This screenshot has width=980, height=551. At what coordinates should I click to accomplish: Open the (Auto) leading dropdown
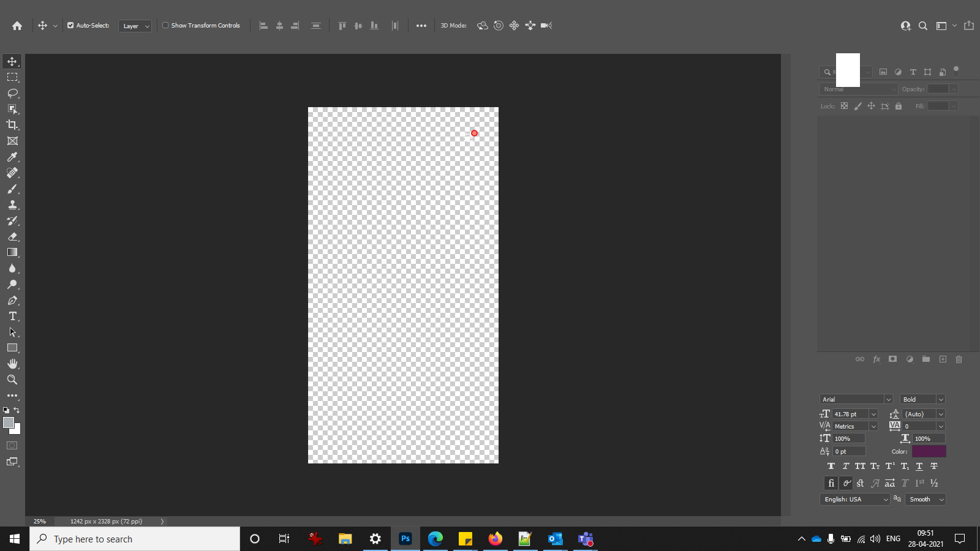click(941, 414)
